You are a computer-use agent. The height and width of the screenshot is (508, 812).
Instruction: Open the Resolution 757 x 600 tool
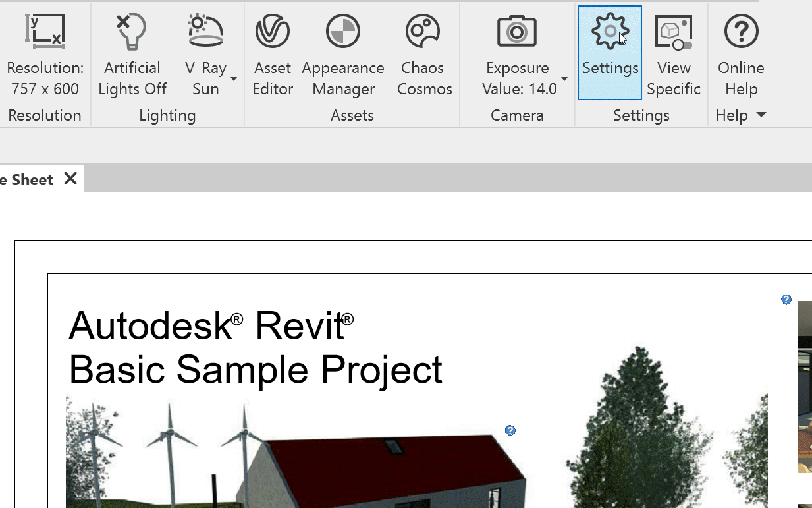pos(45,54)
